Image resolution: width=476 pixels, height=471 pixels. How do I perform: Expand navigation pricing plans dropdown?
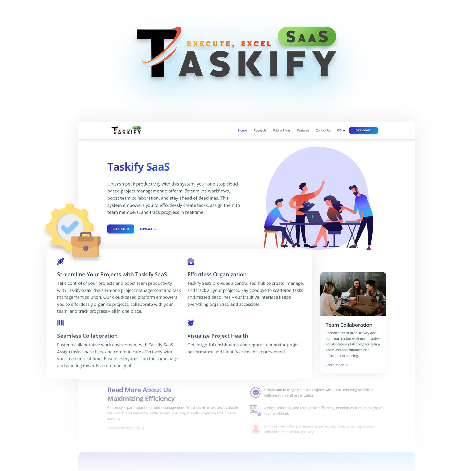[281, 130]
